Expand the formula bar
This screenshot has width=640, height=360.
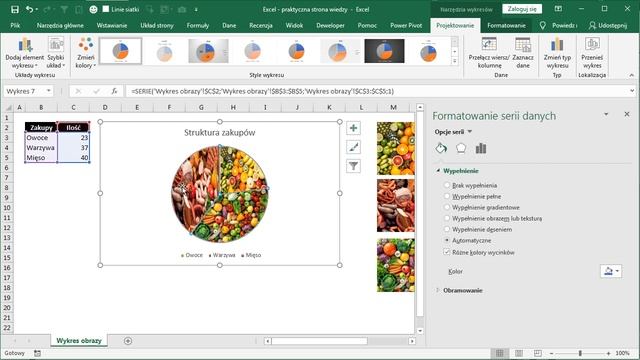pos(632,91)
